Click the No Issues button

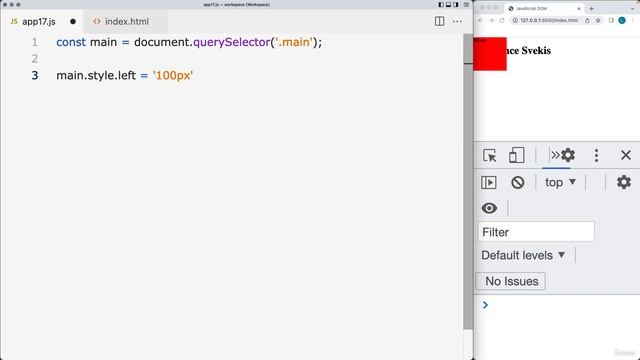(x=511, y=281)
